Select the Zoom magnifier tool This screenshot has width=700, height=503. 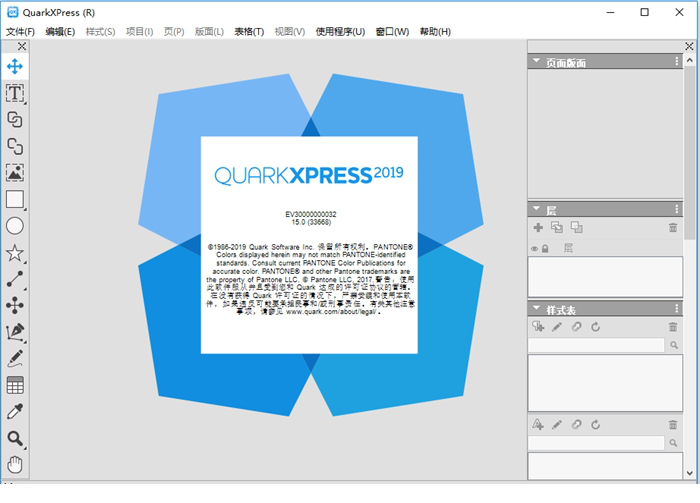click(x=15, y=438)
